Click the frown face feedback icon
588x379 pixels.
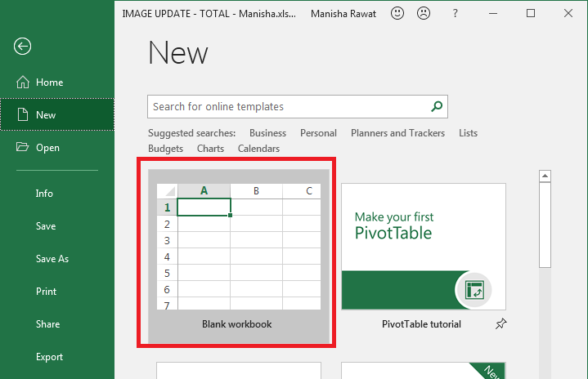click(x=424, y=14)
